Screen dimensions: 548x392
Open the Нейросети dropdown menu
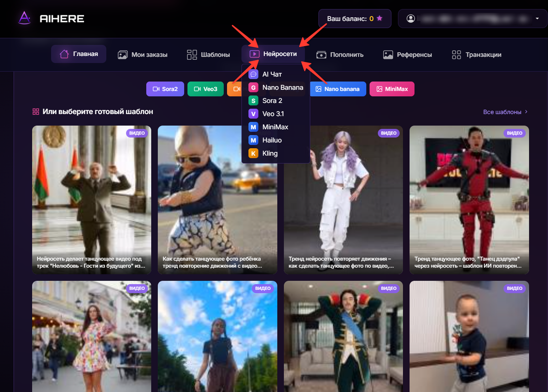pyautogui.click(x=273, y=54)
